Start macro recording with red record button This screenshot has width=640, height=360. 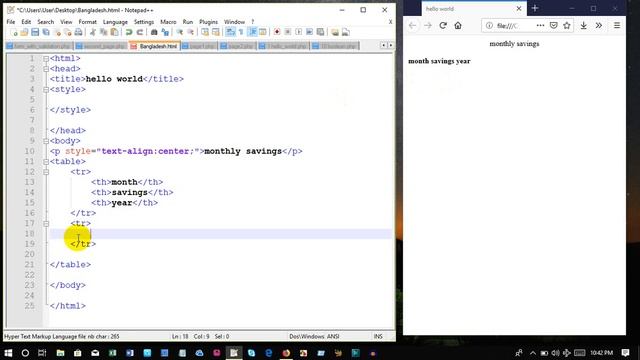coord(277,32)
